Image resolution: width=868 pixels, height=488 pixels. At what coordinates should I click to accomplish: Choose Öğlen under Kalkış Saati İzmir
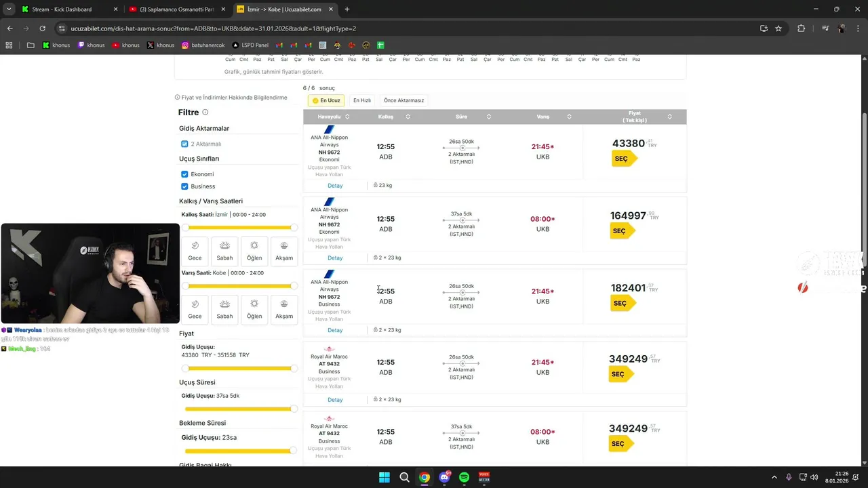coord(254,251)
